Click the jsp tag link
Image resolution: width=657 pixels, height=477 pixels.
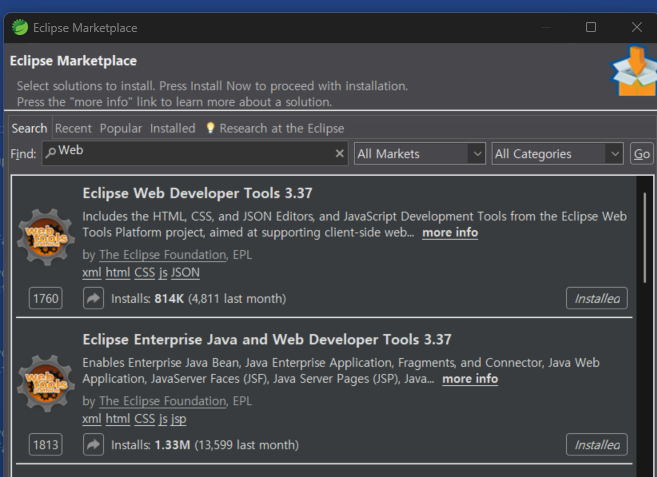[x=178, y=419]
